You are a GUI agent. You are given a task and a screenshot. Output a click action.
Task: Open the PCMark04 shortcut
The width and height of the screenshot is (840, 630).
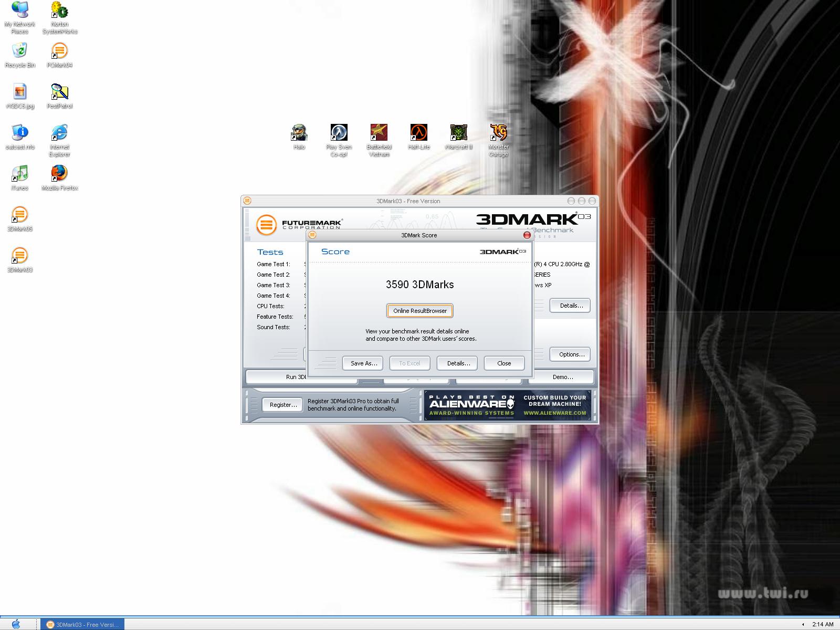[x=59, y=51]
